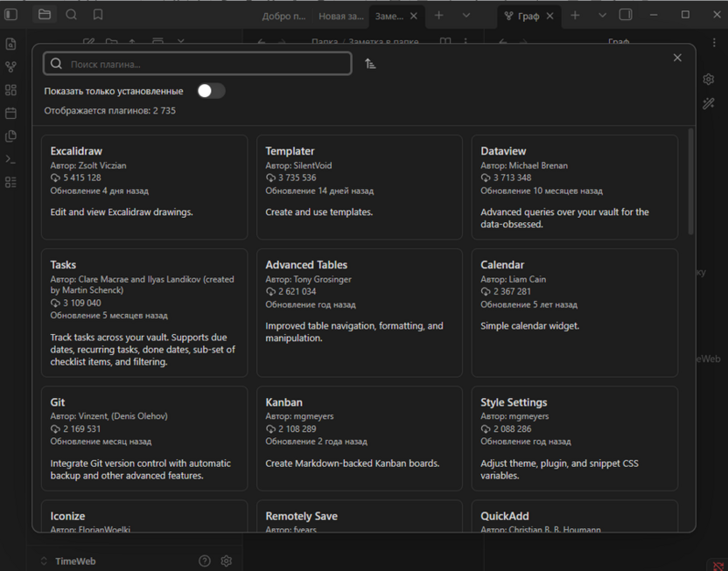Open vault help question-mark icon
Viewport: 728px width, 571px height.
coord(205,561)
